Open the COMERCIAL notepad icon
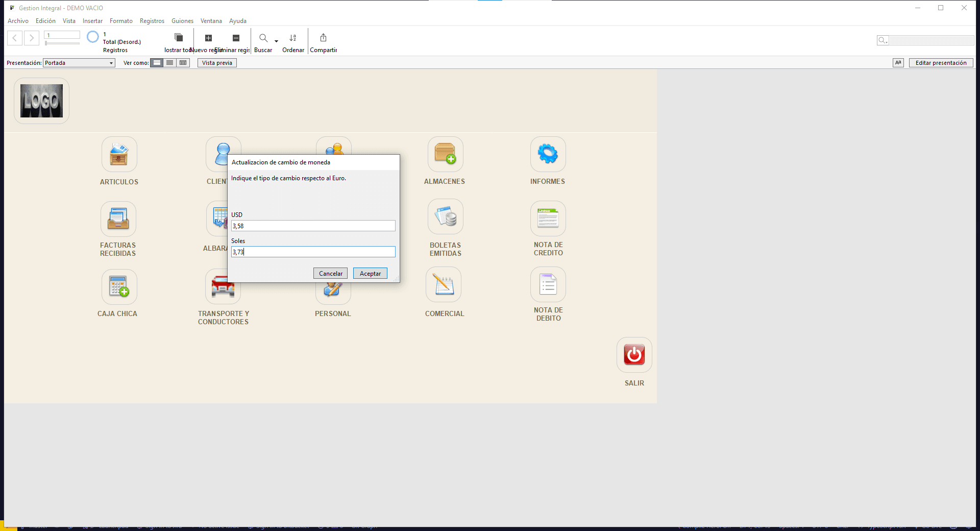 (444, 285)
